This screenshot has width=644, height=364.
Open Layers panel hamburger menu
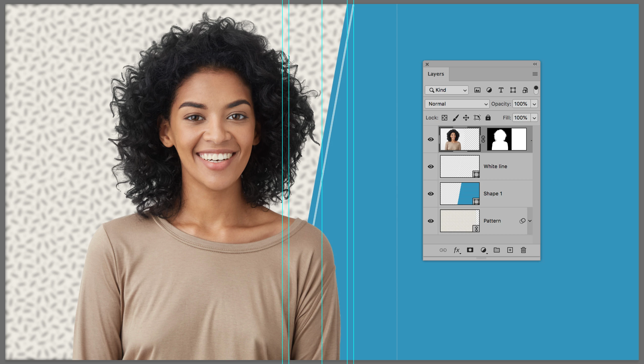click(535, 74)
